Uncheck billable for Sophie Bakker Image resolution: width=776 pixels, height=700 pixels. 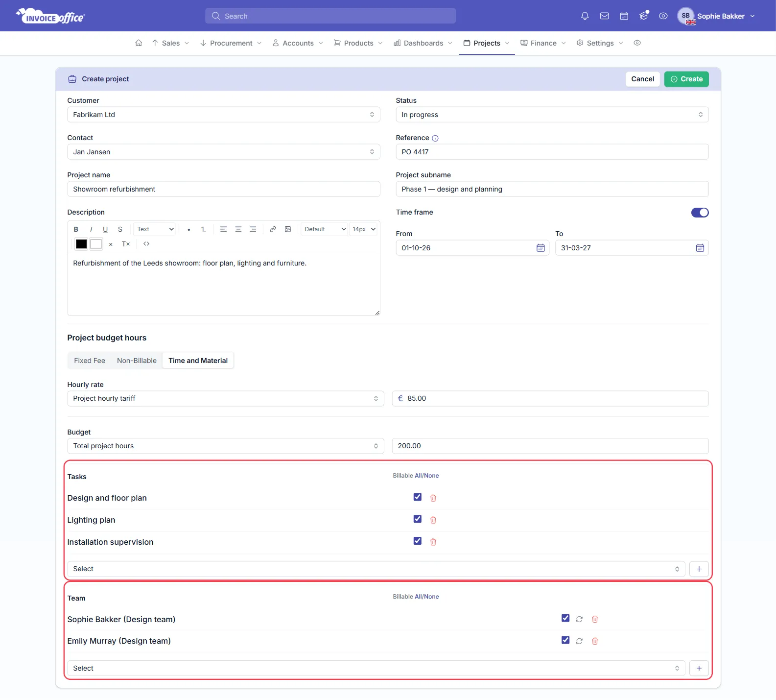(565, 618)
